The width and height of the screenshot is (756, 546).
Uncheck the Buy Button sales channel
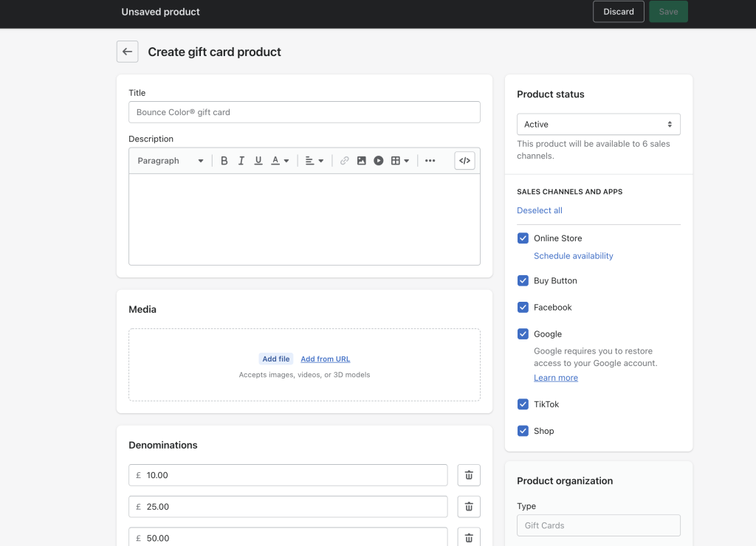tap(523, 280)
